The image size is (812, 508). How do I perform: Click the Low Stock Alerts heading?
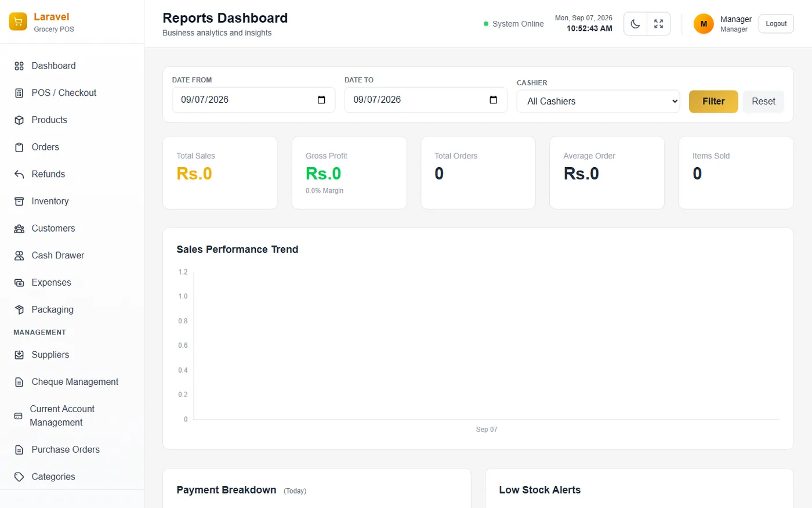coord(540,490)
